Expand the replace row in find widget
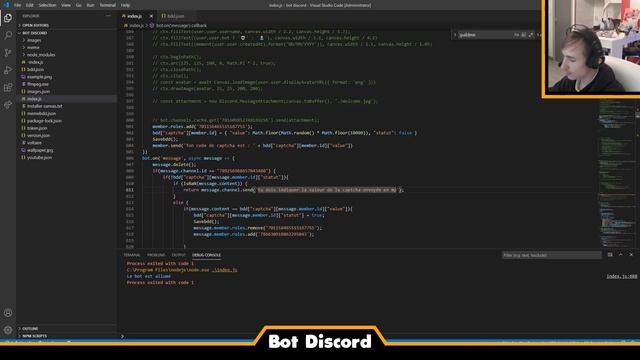Viewport: 640px width, 360px height. (x=455, y=35)
